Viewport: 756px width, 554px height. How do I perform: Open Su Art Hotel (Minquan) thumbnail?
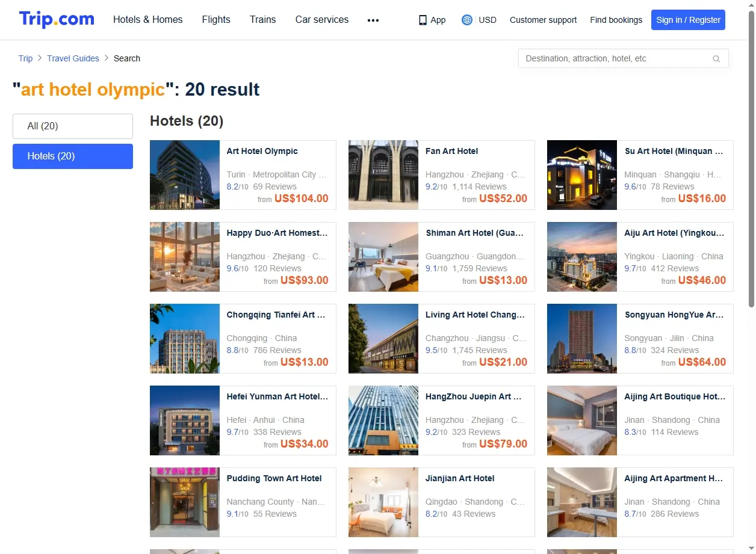[582, 175]
